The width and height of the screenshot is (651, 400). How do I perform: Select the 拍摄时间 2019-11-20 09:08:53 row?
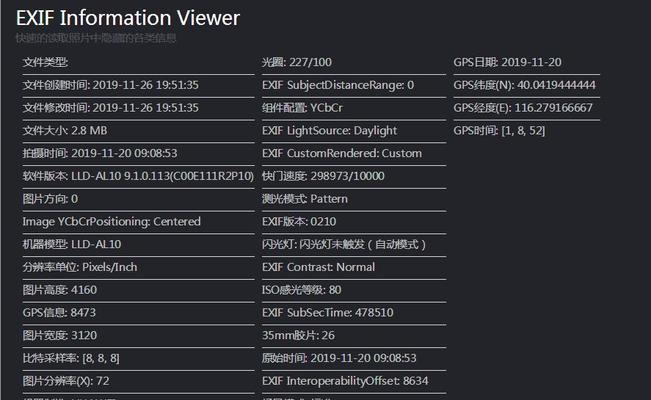[x=99, y=153]
